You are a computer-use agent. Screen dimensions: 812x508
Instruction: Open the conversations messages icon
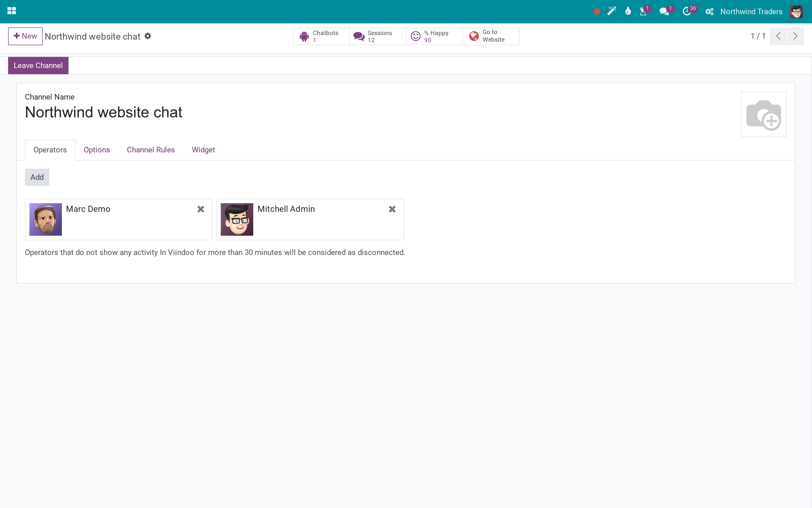pos(664,11)
